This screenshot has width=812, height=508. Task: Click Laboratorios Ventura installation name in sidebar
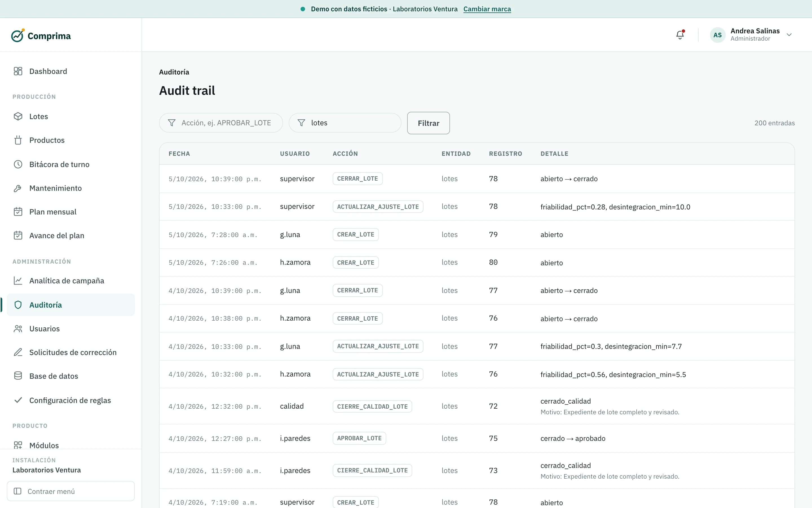click(x=47, y=470)
